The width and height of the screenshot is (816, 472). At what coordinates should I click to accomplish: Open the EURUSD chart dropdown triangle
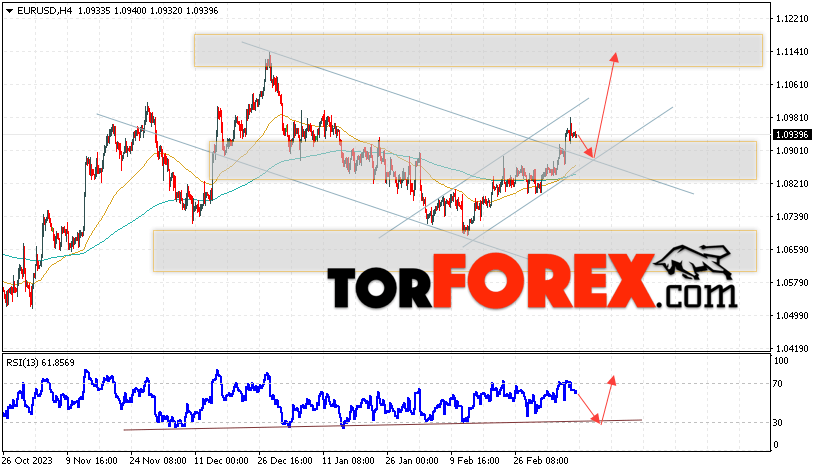click(x=9, y=10)
